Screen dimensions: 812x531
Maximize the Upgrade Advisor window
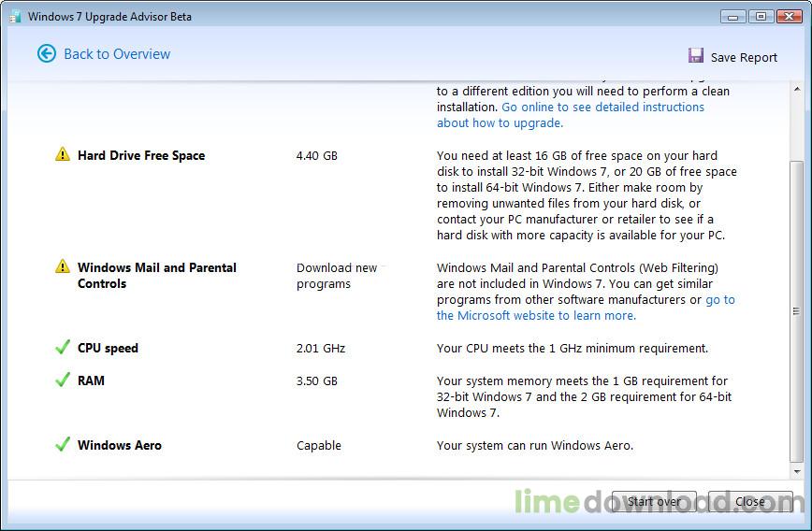coord(761,17)
